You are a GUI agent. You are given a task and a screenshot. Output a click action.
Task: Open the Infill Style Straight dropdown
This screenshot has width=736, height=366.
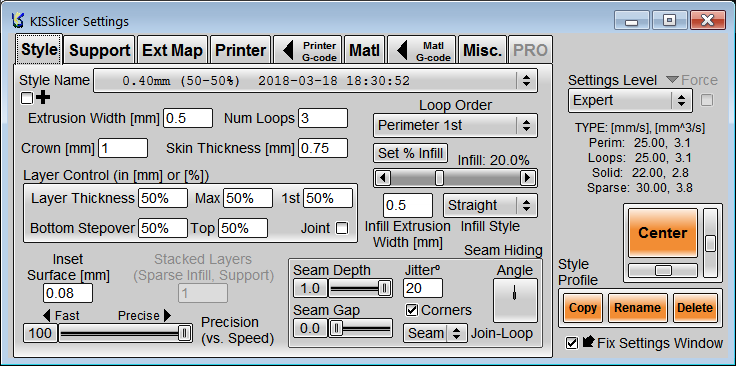pyautogui.click(x=490, y=205)
